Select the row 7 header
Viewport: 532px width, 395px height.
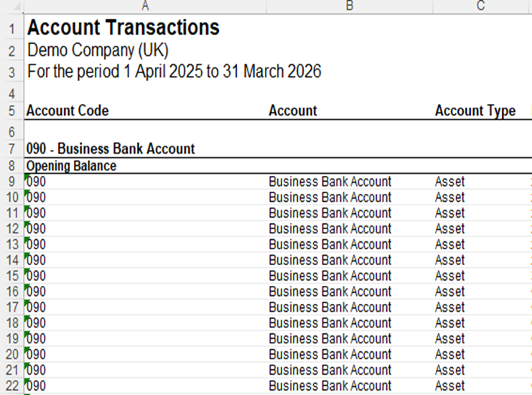click(11, 149)
